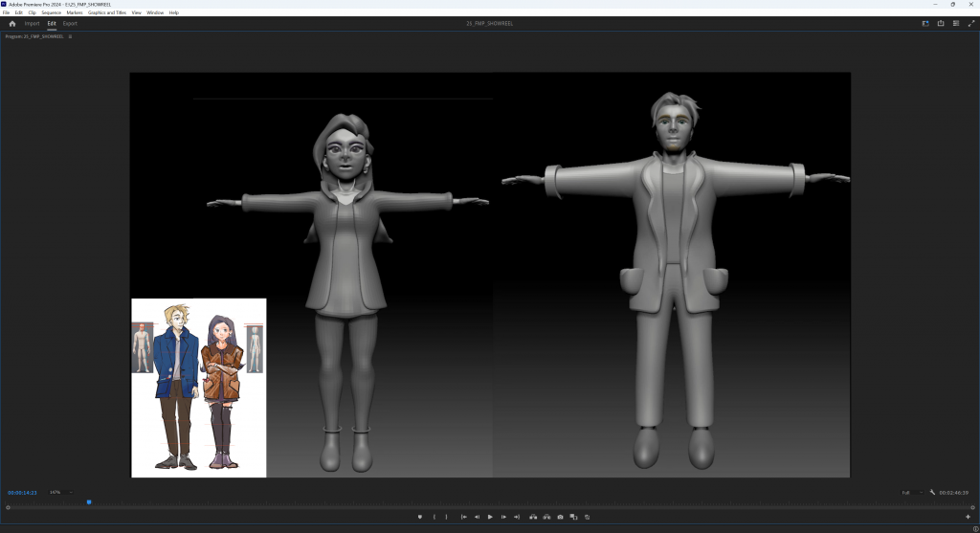The image size is (980, 533).
Task: Click the Home icon
Action: [x=12, y=23]
